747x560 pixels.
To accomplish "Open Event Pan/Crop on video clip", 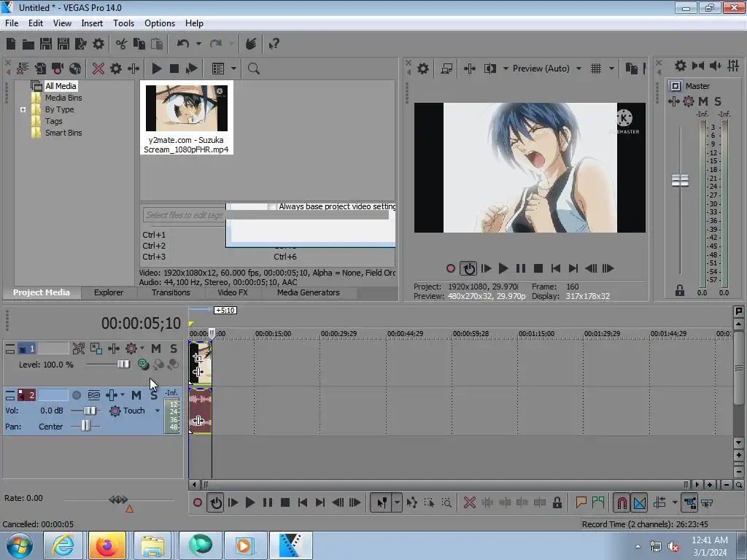I will [x=198, y=359].
